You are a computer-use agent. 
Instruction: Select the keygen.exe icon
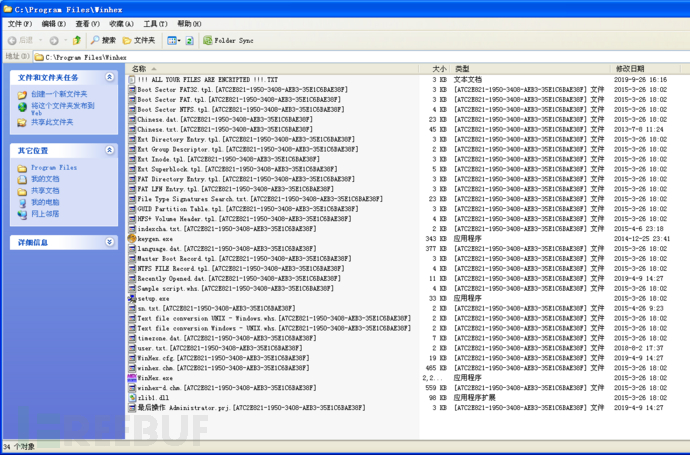(132, 239)
